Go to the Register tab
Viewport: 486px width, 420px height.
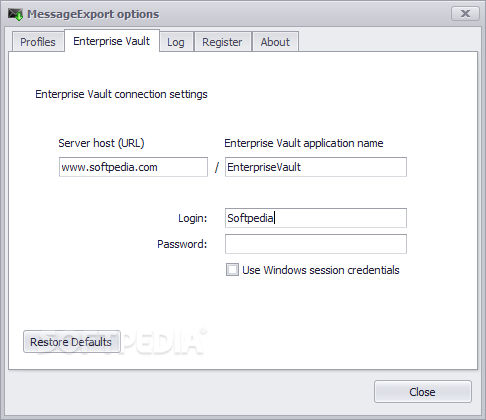(x=222, y=42)
